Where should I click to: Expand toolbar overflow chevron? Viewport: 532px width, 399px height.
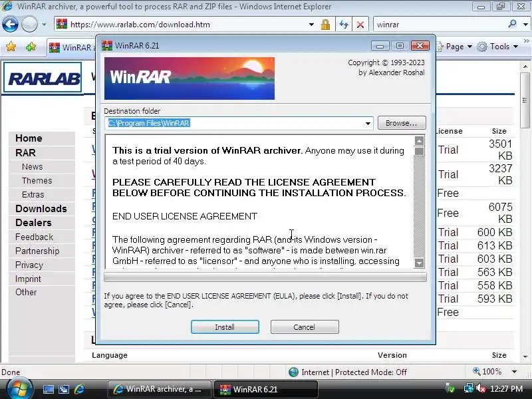click(x=527, y=41)
